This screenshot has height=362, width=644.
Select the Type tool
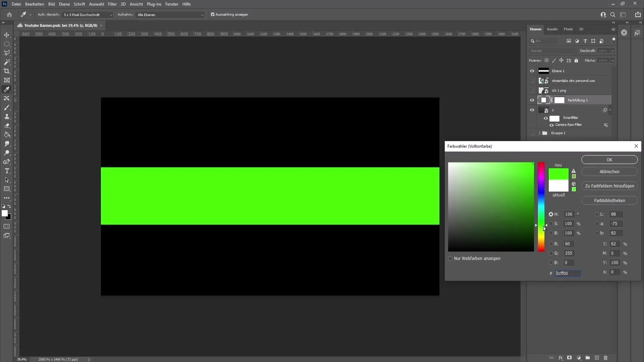(x=7, y=171)
